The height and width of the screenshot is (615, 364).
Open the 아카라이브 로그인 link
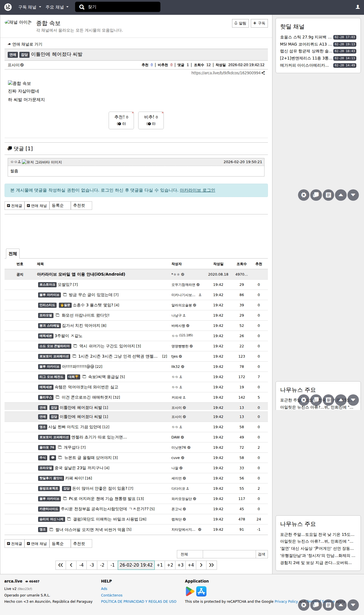pyautogui.click(x=197, y=190)
